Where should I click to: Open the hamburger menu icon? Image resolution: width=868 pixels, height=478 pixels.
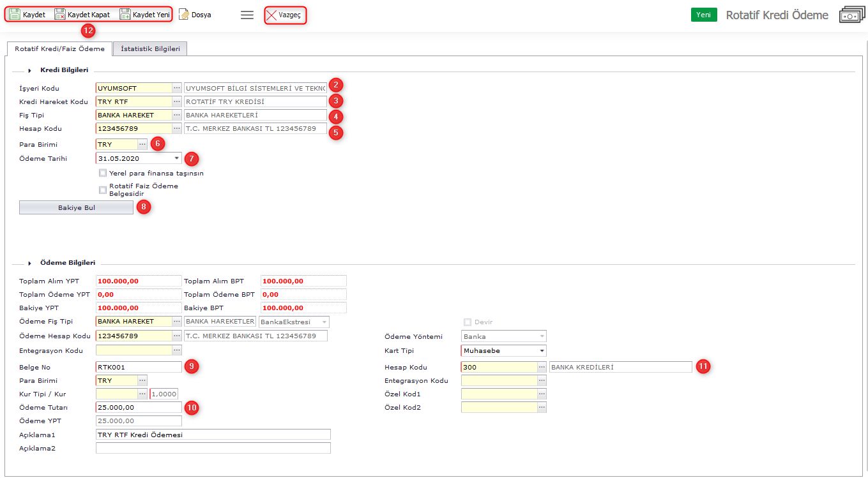pyautogui.click(x=247, y=15)
